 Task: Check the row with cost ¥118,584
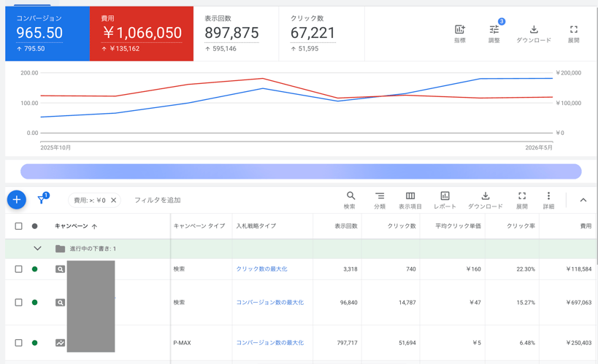[x=18, y=269]
